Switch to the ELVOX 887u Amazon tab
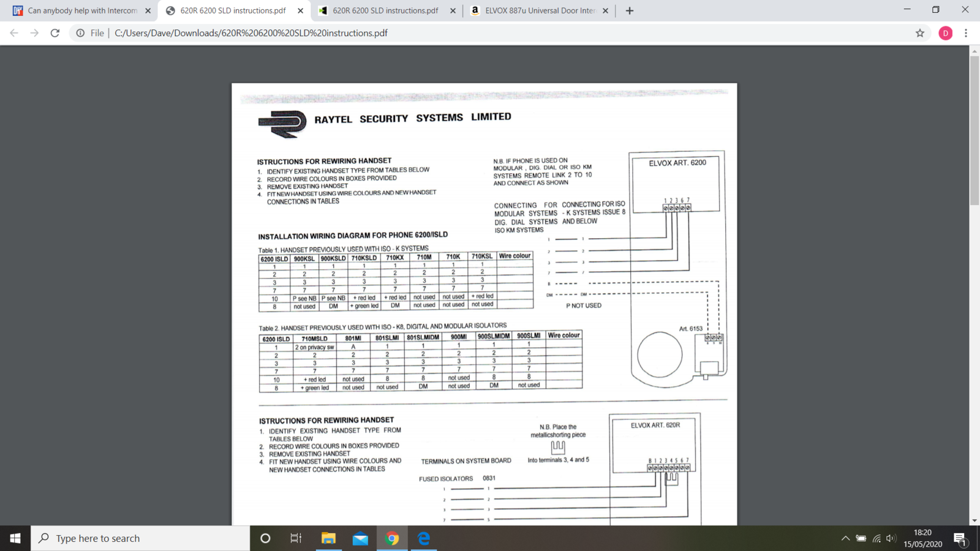The width and height of the screenshot is (980, 551). click(539, 10)
